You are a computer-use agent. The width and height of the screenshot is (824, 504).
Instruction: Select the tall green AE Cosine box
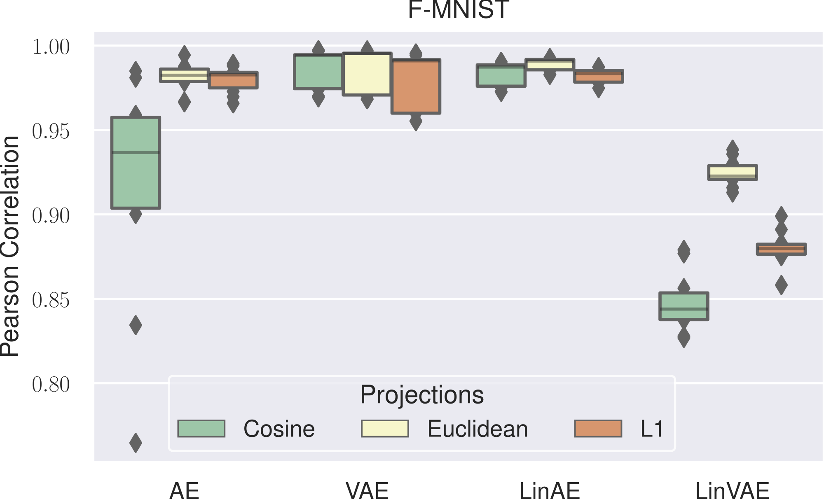click(136, 163)
